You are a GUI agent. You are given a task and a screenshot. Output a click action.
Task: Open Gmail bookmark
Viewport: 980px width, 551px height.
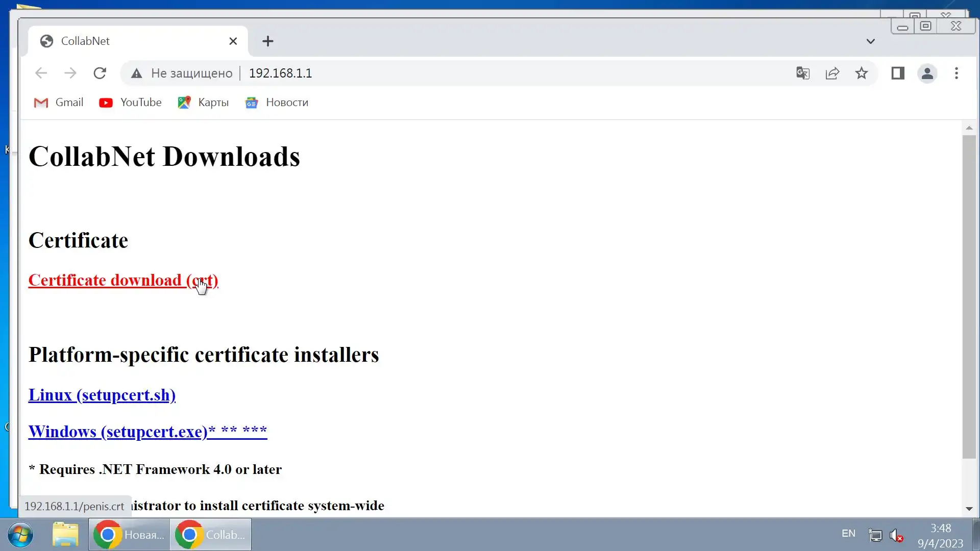tap(59, 103)
